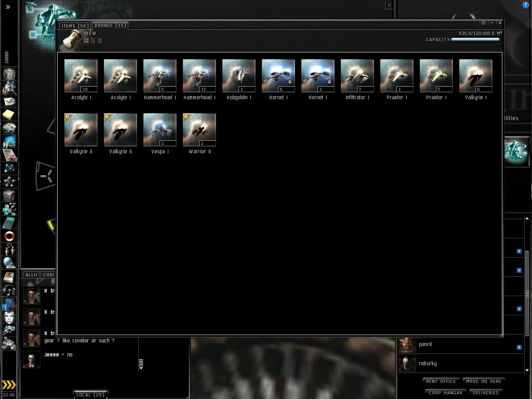532x399 pixels.
Task: Open People & Places magnifier icon
Action: click(x=9, y=88)
